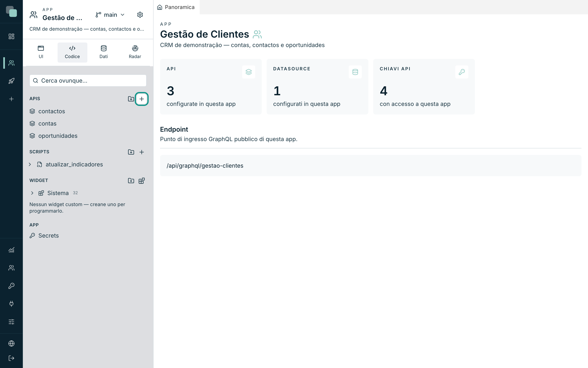Open the API keys icon in left rail
Screen dimensions: 588x368
coord(11,286)
